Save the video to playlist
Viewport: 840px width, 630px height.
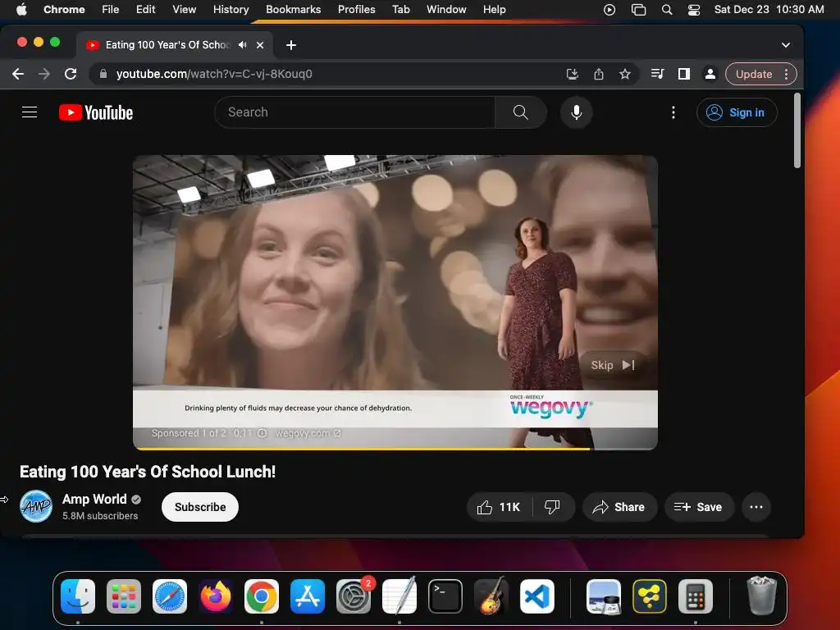[x=698, y=507]
